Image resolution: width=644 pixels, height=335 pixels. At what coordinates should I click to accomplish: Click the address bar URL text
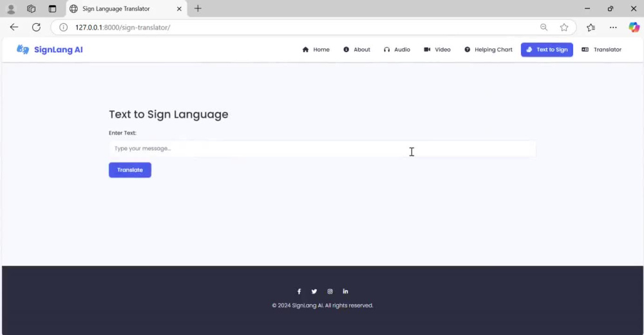[123, 28]
